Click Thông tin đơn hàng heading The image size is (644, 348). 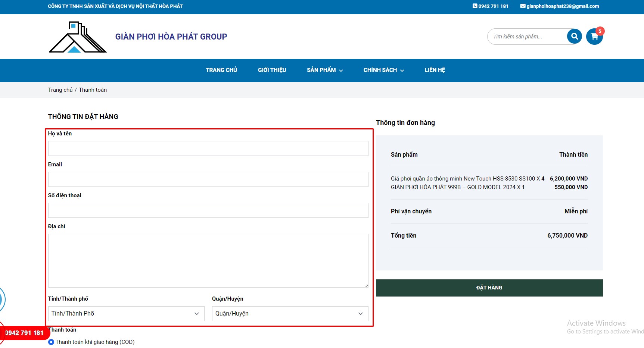(x=405, y=123)
